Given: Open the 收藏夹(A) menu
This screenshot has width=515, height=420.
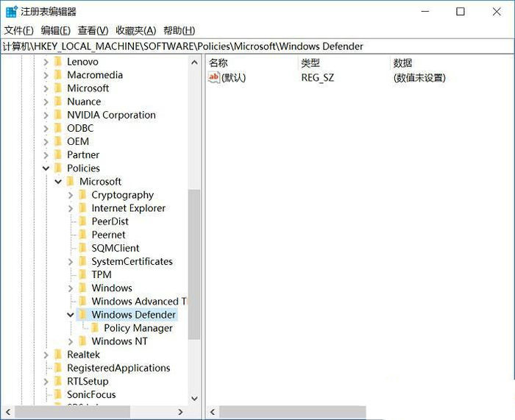Looking at the screenshot, I should click(x=135, y=30).
